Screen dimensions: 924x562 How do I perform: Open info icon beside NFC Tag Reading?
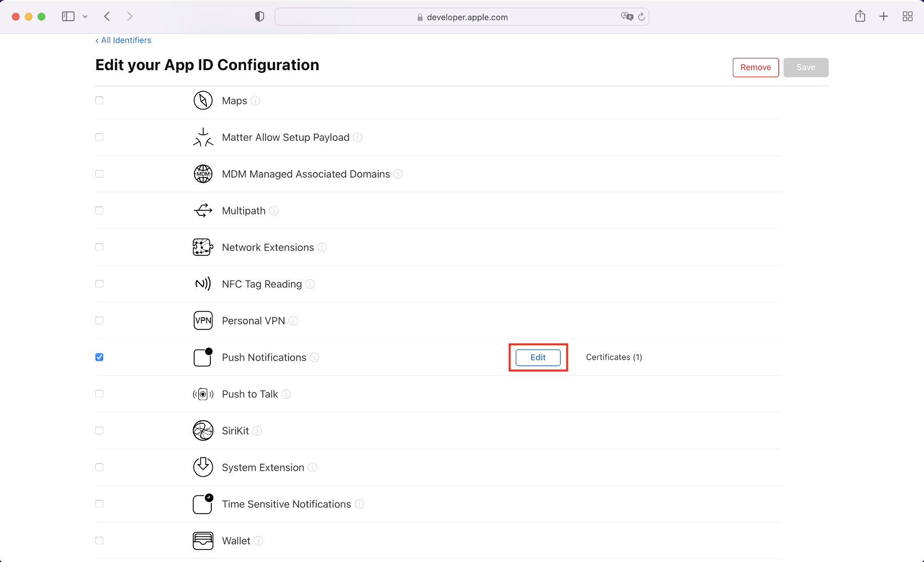point(310,284)
